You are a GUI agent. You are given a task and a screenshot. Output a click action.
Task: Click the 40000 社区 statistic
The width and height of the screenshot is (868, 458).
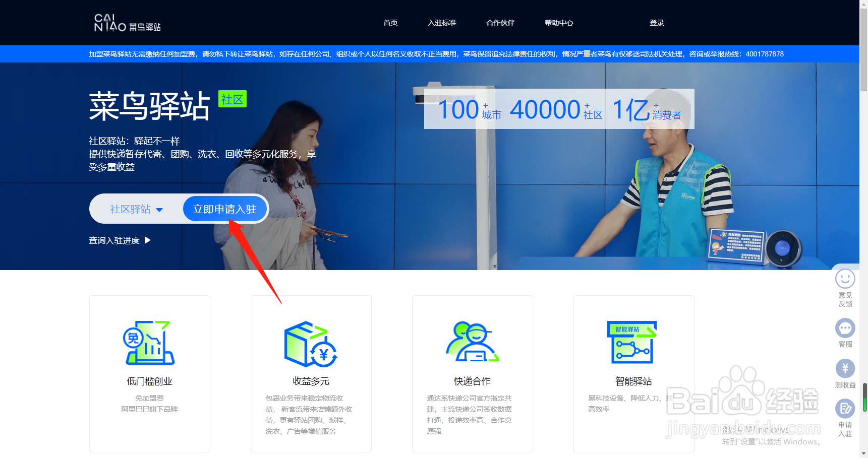point(556,110)
